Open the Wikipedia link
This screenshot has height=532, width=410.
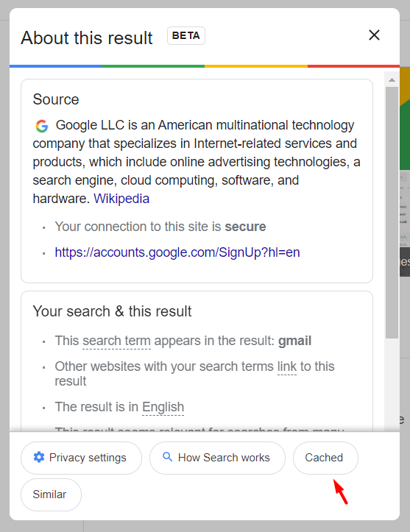click(x=121, y=199)
